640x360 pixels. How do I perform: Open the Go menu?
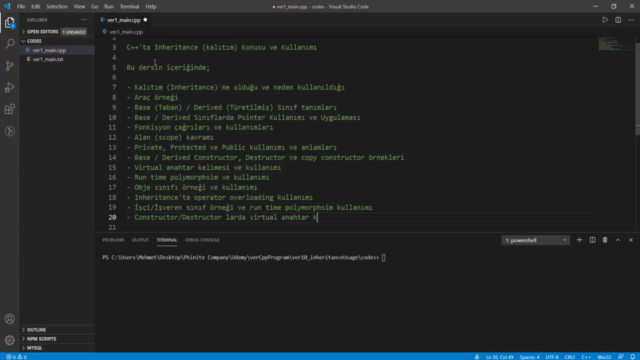(94, 7)
